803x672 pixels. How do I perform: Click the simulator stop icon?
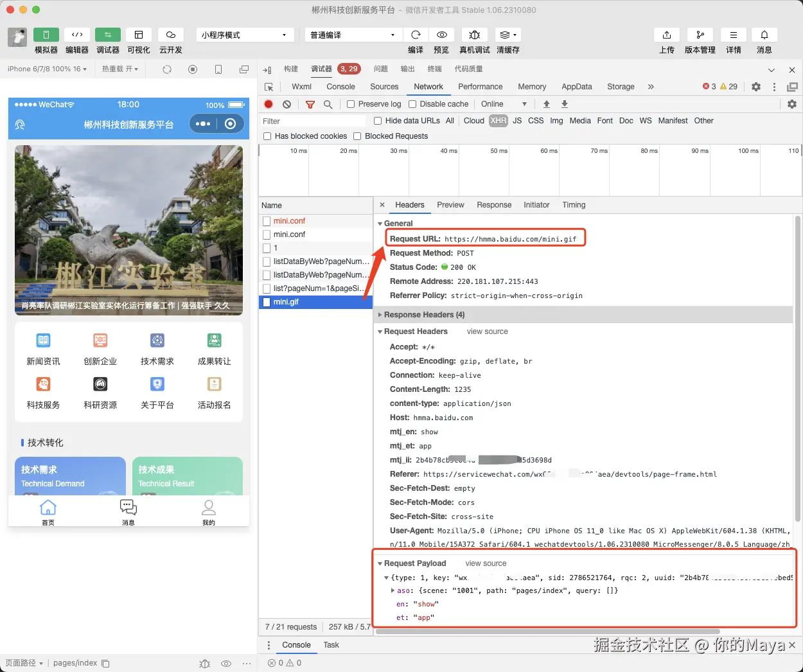pyautogui.click(x=193, y=69)
